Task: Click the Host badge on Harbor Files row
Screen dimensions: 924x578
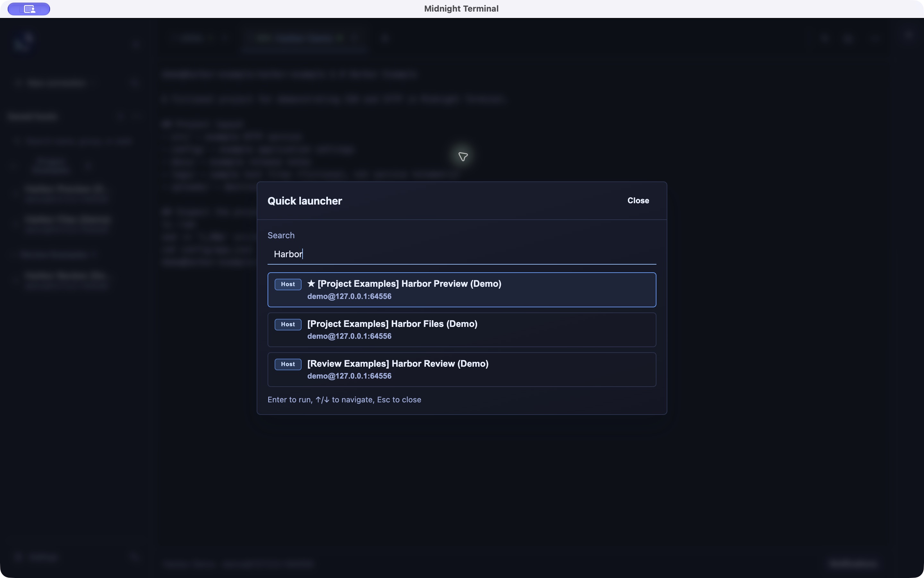Action: 288,324
